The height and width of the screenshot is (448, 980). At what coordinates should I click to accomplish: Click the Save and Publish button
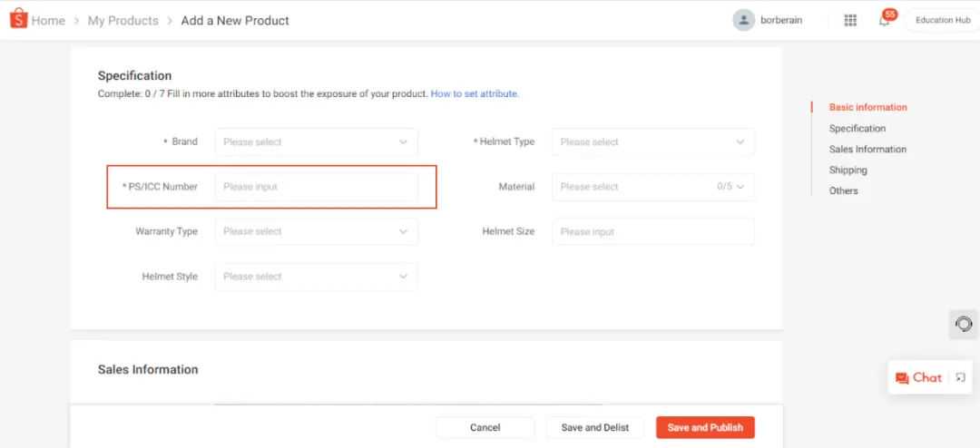(705, 428)
